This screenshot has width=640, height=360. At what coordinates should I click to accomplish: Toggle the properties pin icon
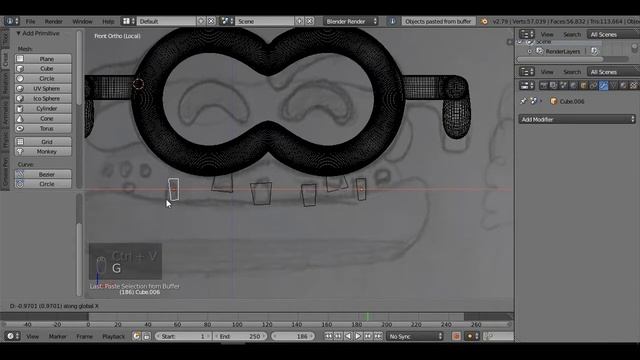click(x=524, y=101)
